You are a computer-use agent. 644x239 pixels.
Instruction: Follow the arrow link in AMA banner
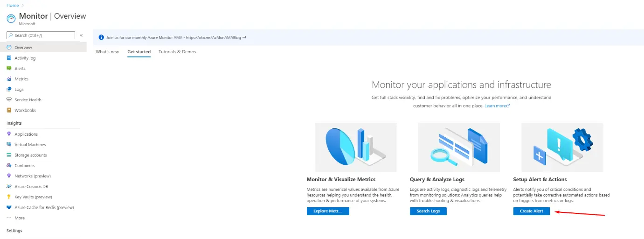click(x=244, y=37)
